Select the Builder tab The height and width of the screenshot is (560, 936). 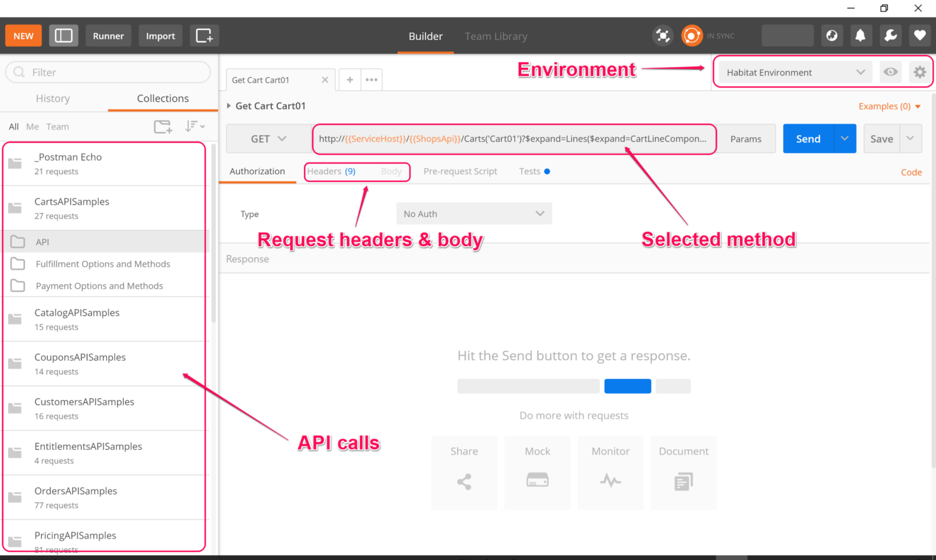point(425,36)
